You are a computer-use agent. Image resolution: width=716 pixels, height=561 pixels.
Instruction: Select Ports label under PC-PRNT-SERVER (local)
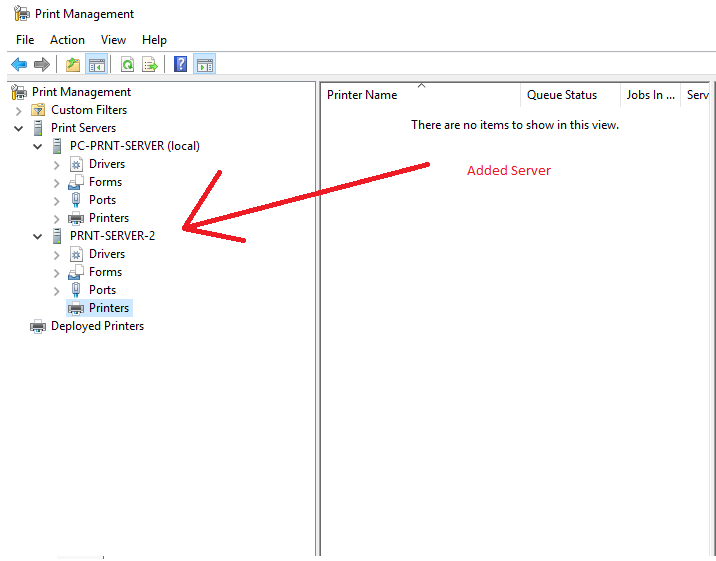pyautogui.click(x=102, y=200)
